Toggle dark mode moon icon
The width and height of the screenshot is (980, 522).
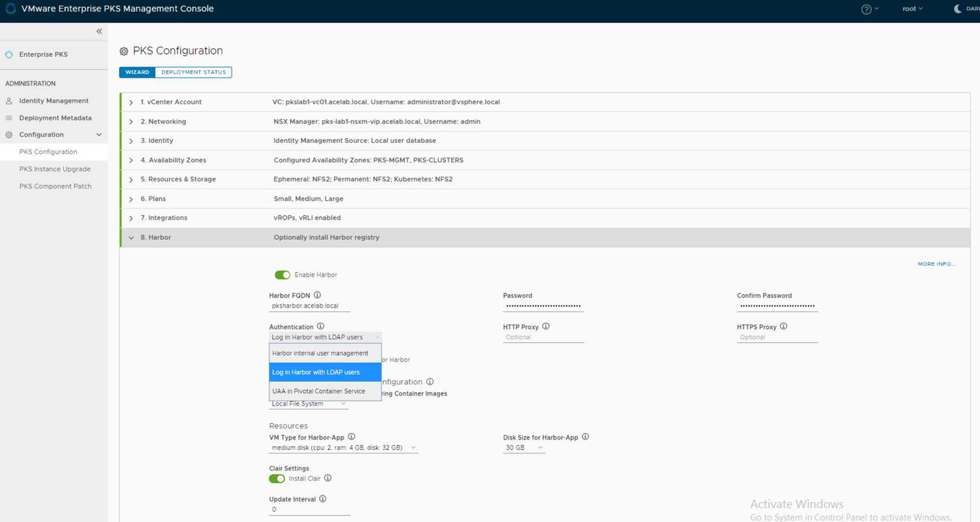tap(957, 9)
